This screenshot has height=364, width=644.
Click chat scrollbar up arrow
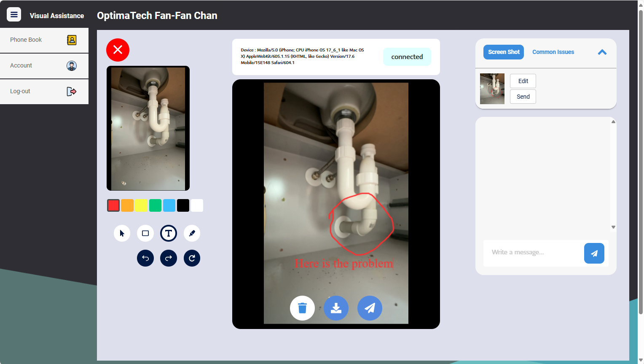click(x=613, y=121)
